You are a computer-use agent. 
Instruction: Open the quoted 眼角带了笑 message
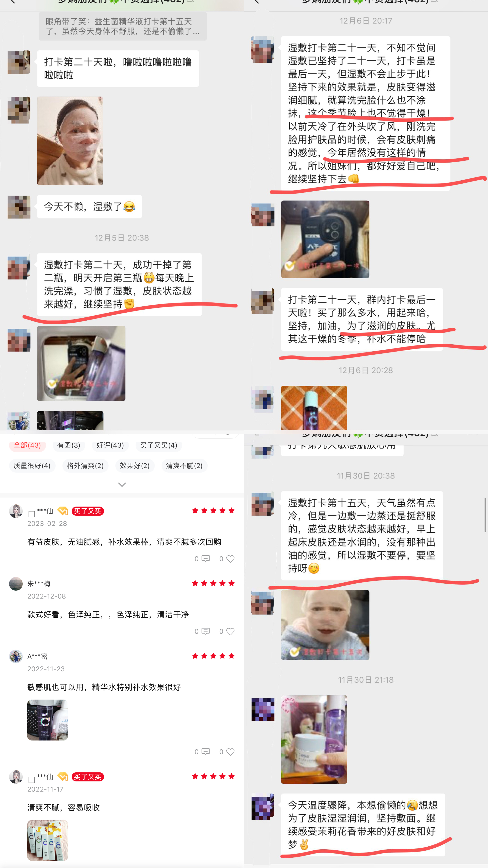click(123, 26)
